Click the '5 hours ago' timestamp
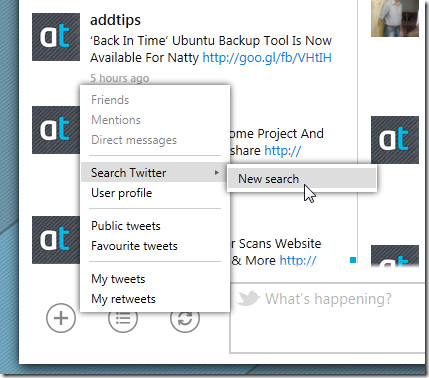 click(x=119, y=78)
